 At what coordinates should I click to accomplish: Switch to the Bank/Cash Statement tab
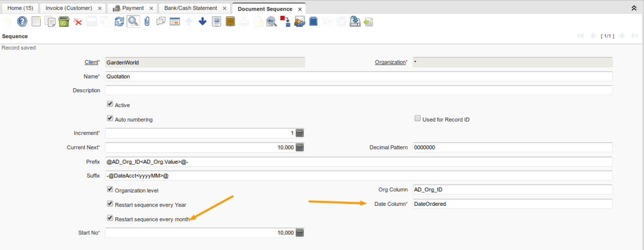[191, 9]
